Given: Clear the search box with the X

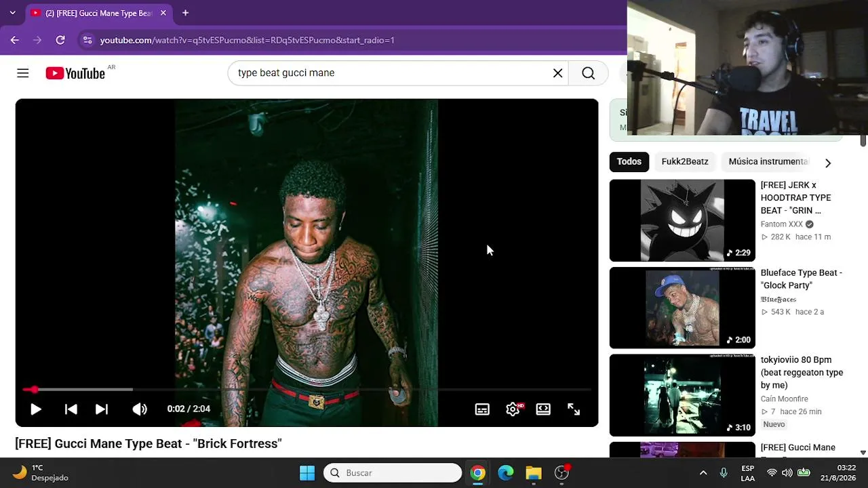Looking at the screenshot, I should (557, 73).
